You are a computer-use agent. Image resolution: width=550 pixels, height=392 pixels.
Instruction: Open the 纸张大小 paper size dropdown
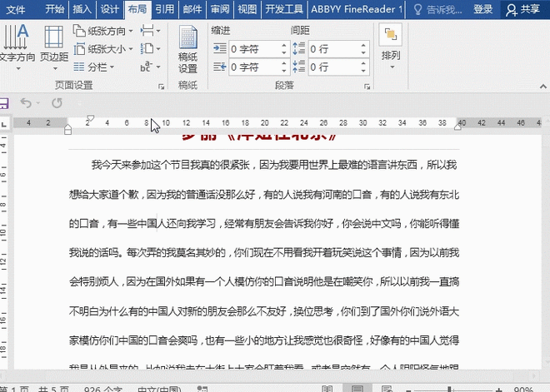[103, 49]
